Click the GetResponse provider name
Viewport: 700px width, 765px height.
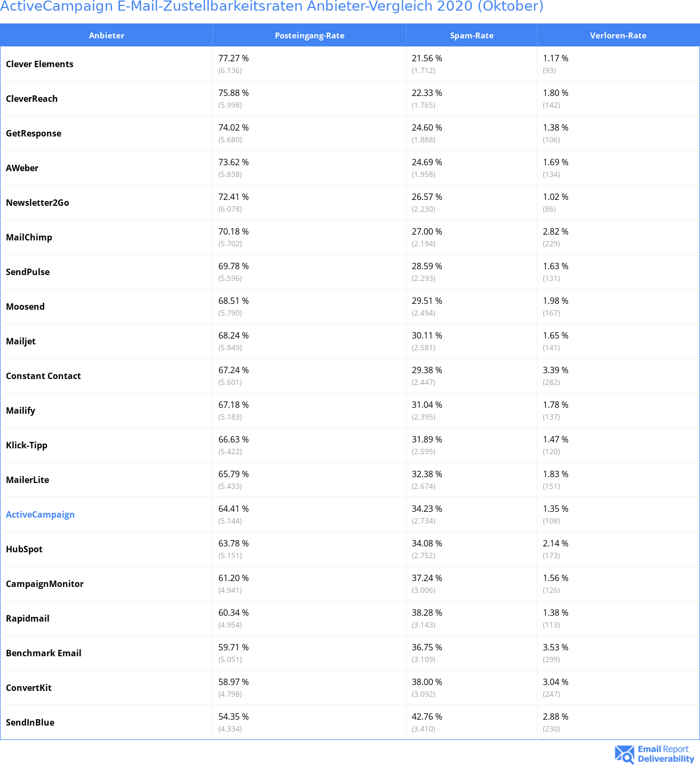(x=34, y=133)
